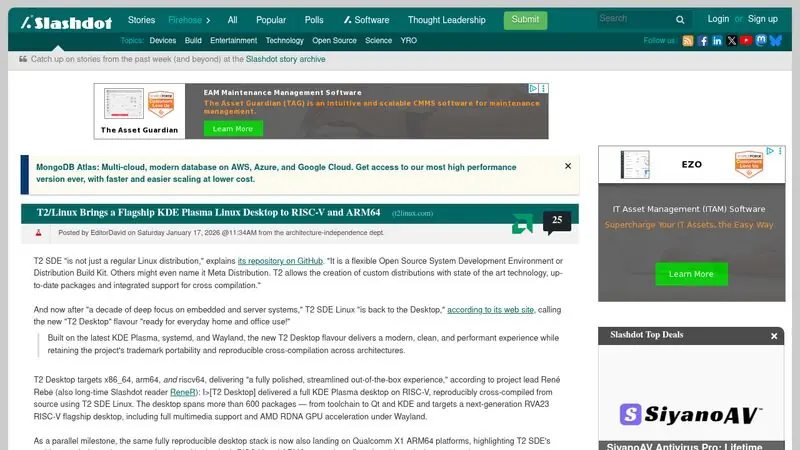Viewport: 800px width, 450px height.
Task: Dismiss the MongoDB Atlas notice
Action: (x=568, y=166)
